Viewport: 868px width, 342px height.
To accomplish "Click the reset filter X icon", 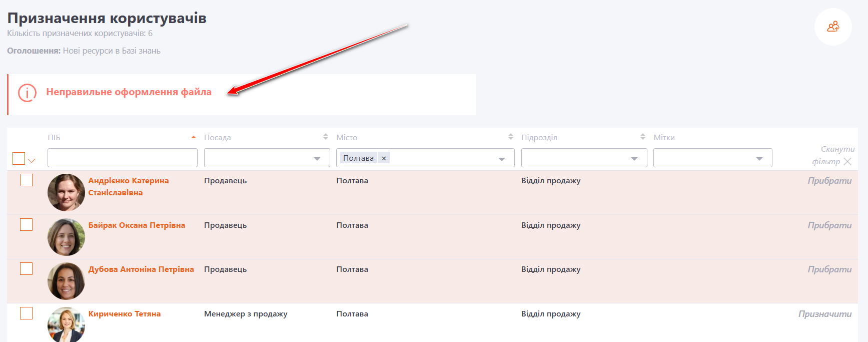I will pos(847,161).
